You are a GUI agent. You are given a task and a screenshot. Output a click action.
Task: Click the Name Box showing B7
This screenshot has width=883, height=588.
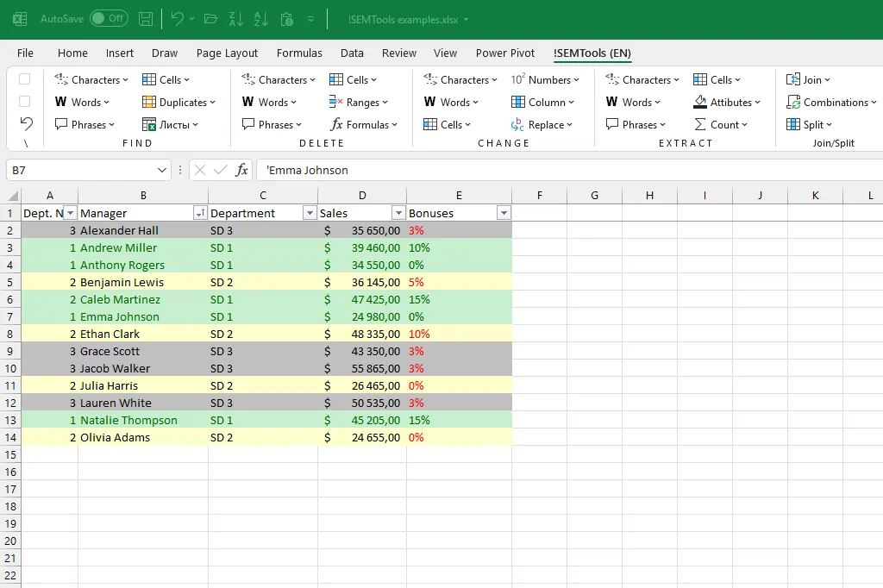(82, 170)
